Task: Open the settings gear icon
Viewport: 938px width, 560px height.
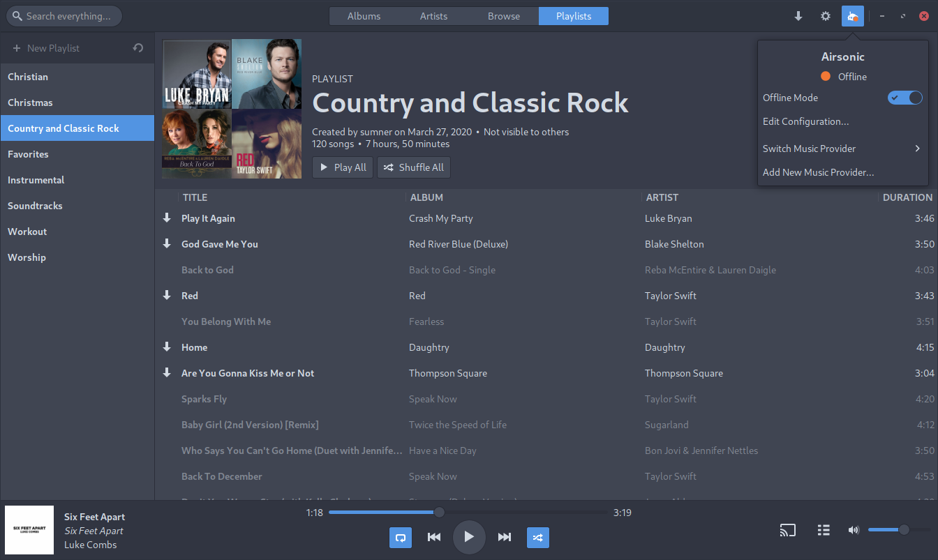Action: click(826, 16)
